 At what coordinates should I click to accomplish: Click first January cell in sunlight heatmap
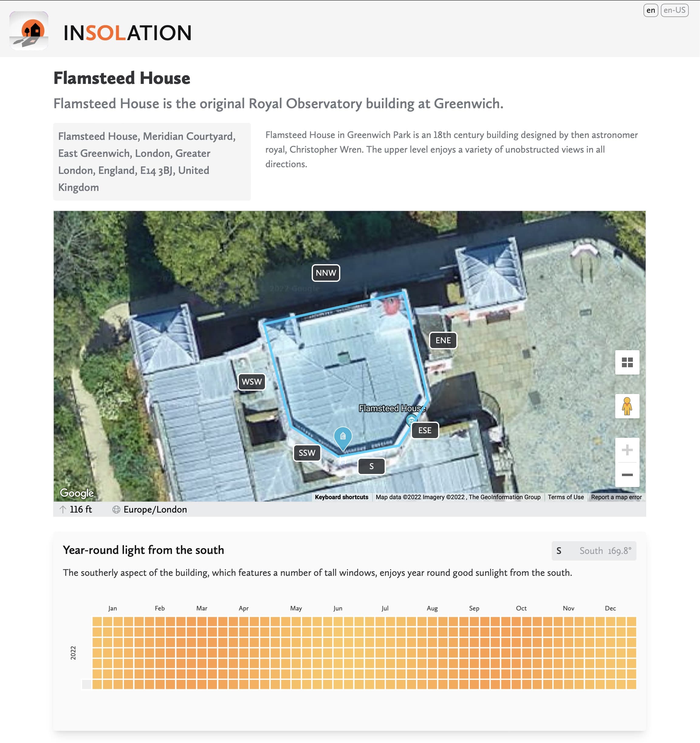pos(97,621)
